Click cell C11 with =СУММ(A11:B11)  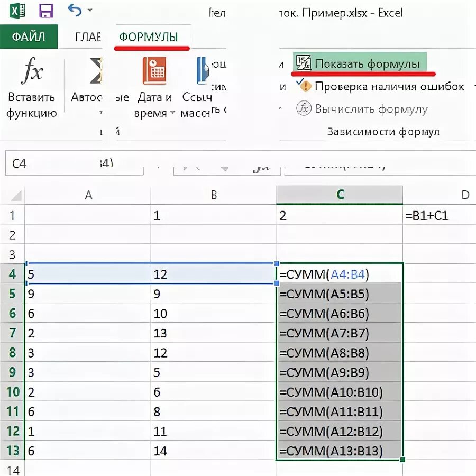(340, 411)
